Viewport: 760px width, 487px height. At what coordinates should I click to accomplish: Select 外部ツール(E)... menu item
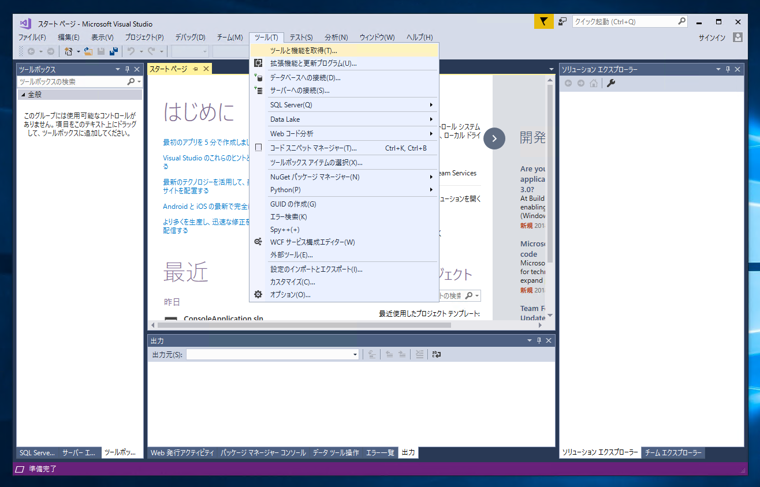[x=345, y=255]
